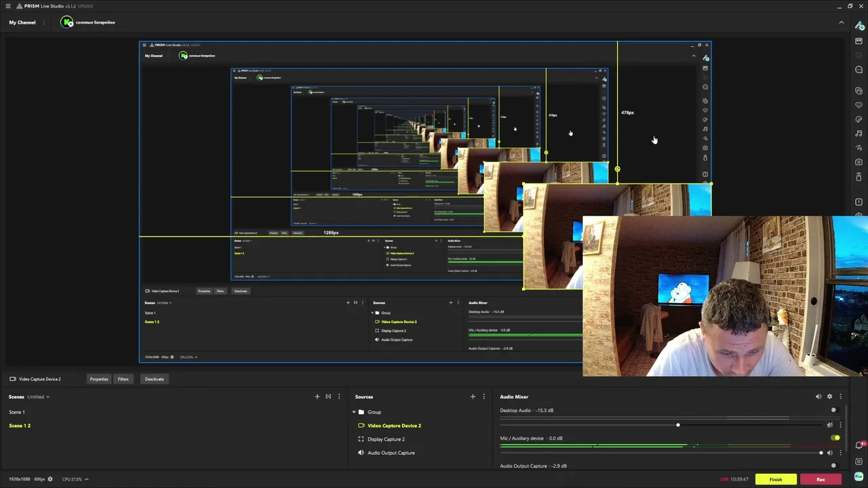Click the 1920x1080 60fps status text
868x488 pixels.
[26, 479]
